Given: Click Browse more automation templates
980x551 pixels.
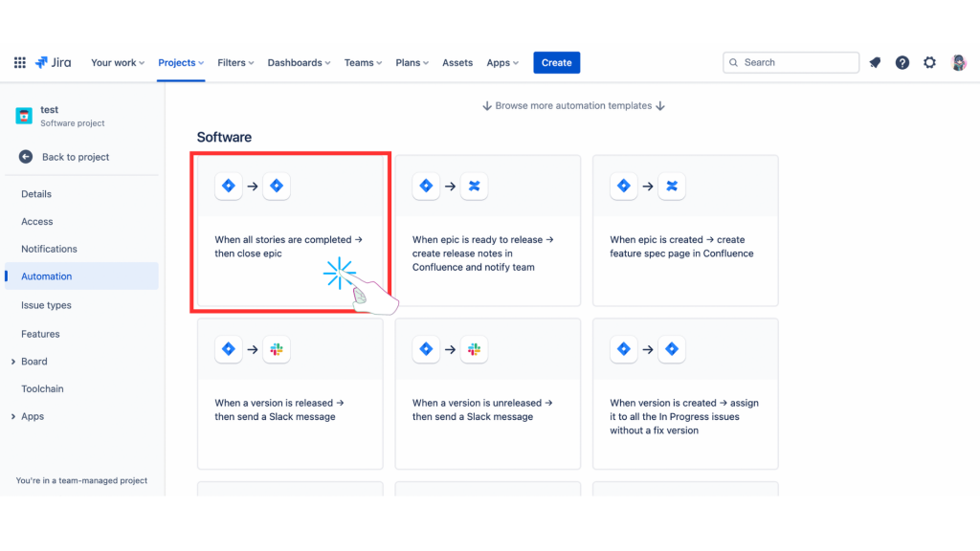Looking at the screenshot, I should pyautogui.click(x=573, y=105).
